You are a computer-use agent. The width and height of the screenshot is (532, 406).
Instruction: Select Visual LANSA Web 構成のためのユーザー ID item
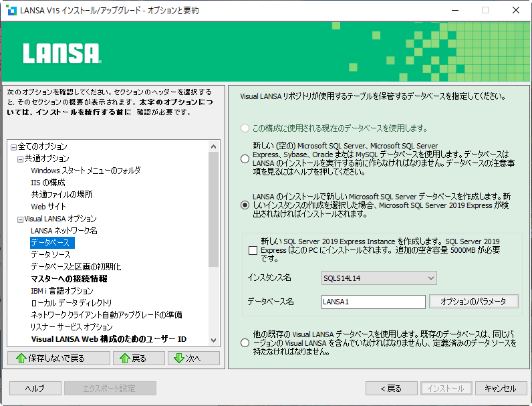pyautogui.click(x=109, y=339)
